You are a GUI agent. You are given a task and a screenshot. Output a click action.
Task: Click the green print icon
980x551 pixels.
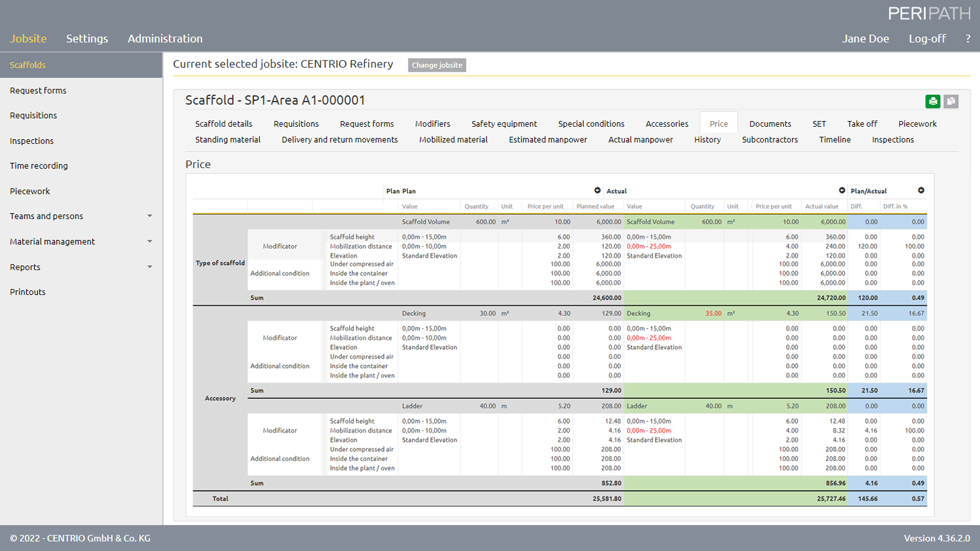(x=932, y=102)
